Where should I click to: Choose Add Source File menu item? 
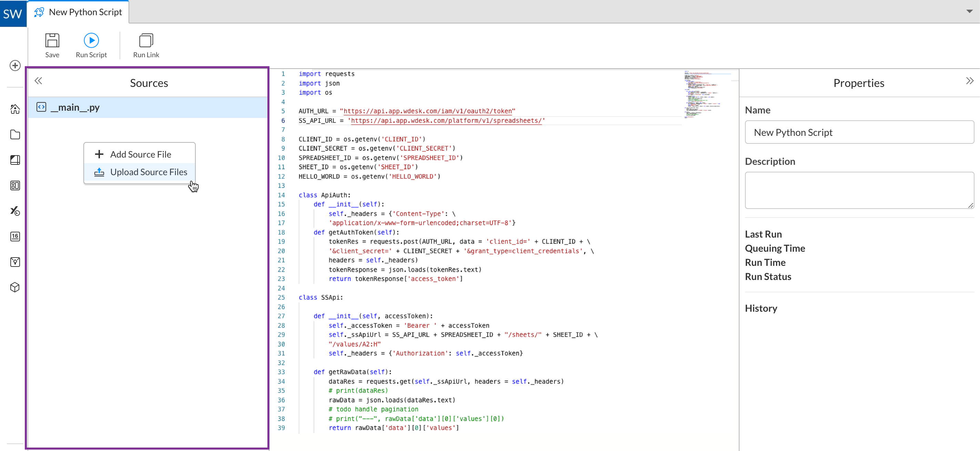[140, 154]
